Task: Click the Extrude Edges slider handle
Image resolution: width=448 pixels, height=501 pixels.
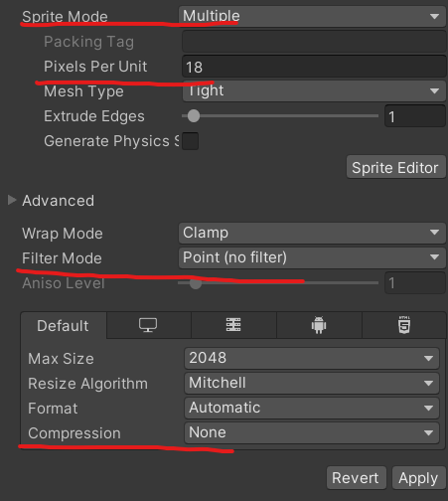Action: (x=194, y=116)
